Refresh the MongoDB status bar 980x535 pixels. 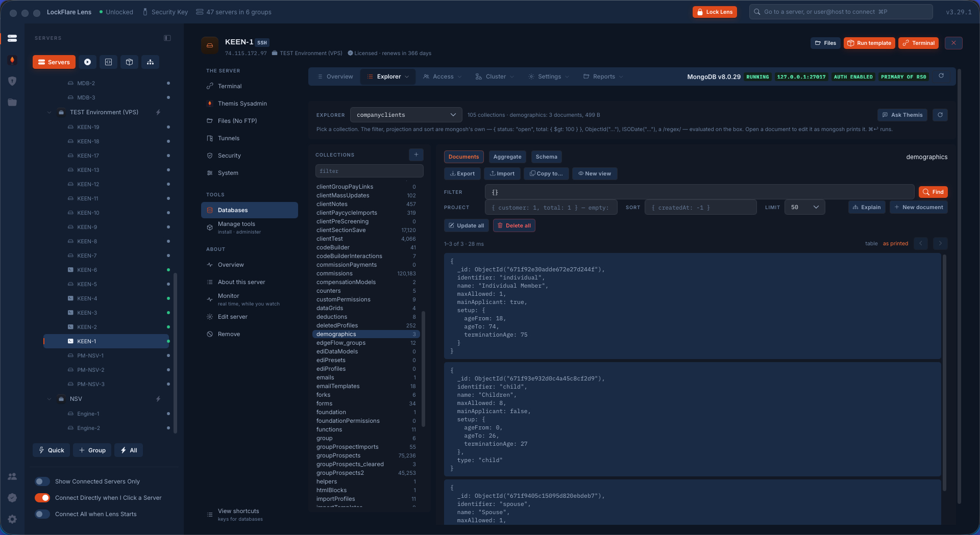pyautogui.click(x=941, y=76)
